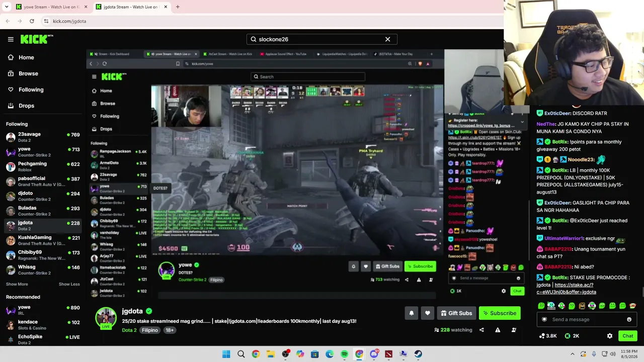Image resolution: width=644 pixels, height=362 pixels.
Task: Click the 2K Kicks balance
Action: (x=572, y=336)
